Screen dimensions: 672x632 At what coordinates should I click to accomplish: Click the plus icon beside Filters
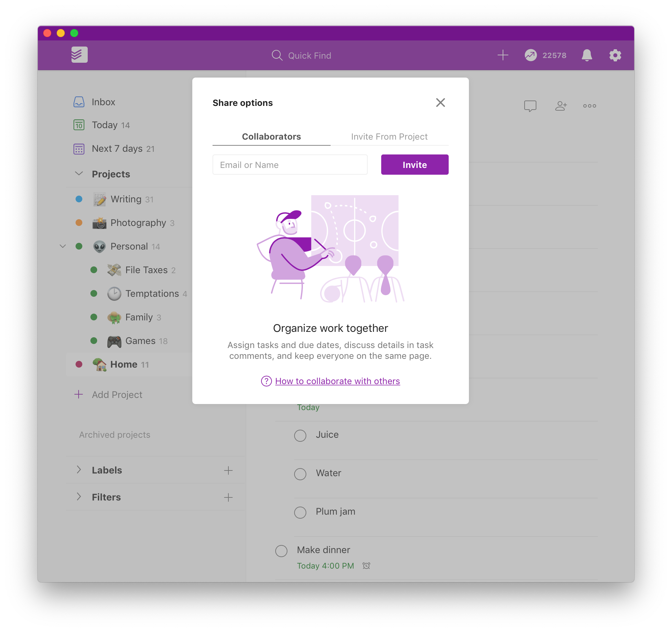[228, 498]
